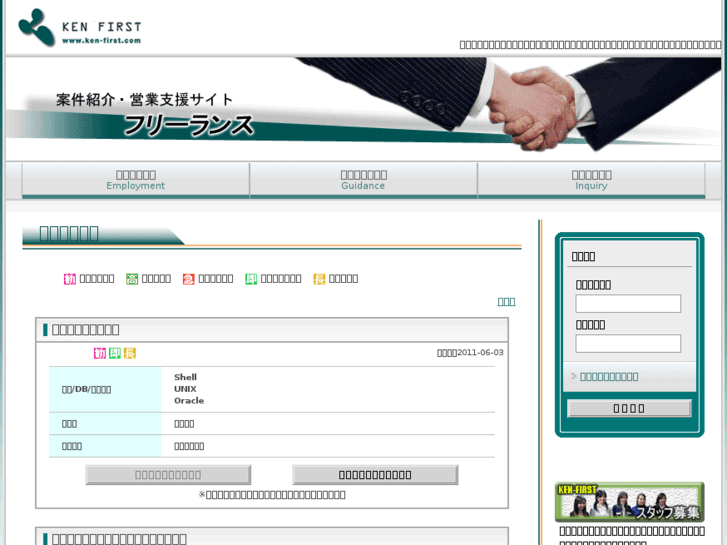The width and height of the screenshot is (727, 545).
Task: Click the handshake フリーランス banner image
Action: point(363,108)
